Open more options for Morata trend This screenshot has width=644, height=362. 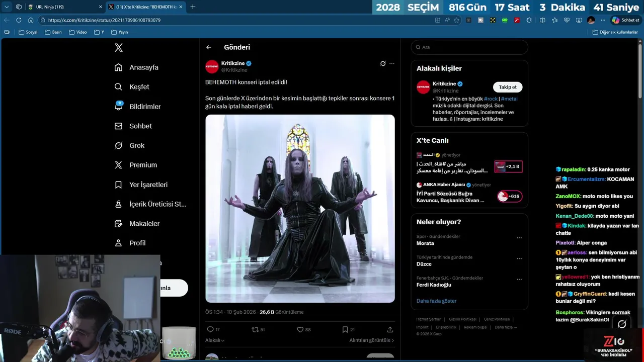[x=519, y=238]
